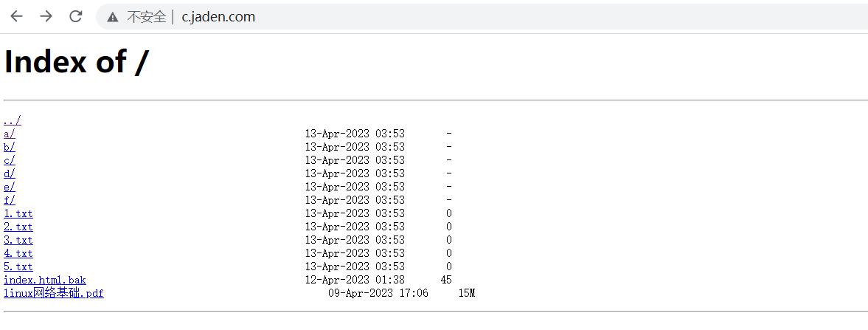Open the a/ directory
868x330 pixels.
point(10,134)
